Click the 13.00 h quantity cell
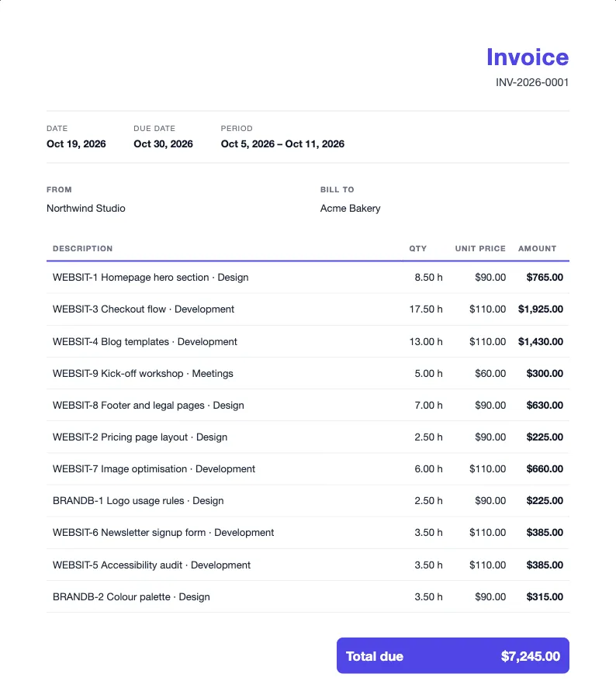 426,341
